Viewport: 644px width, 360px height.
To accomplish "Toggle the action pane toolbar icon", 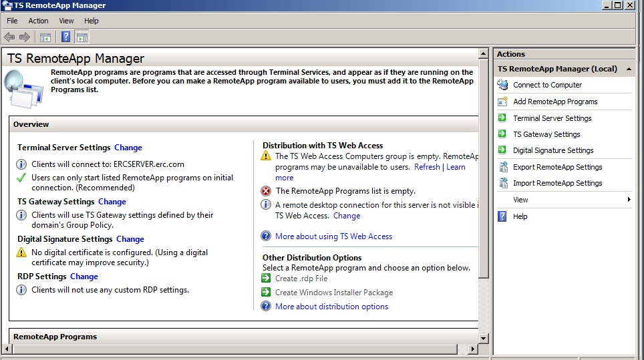I will (x=82, y=37).
